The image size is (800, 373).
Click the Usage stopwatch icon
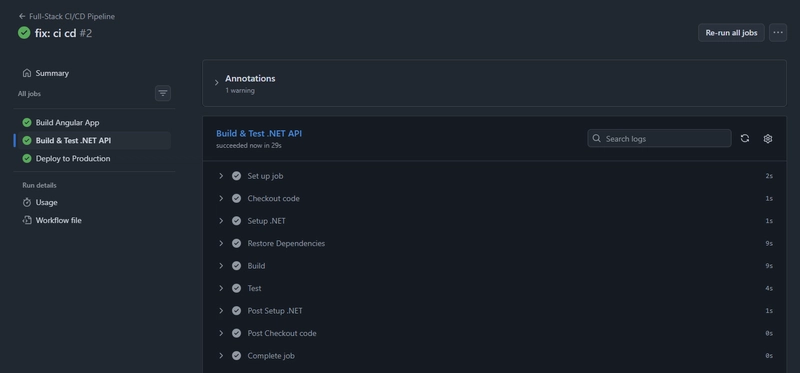click(x=27, y=203)
